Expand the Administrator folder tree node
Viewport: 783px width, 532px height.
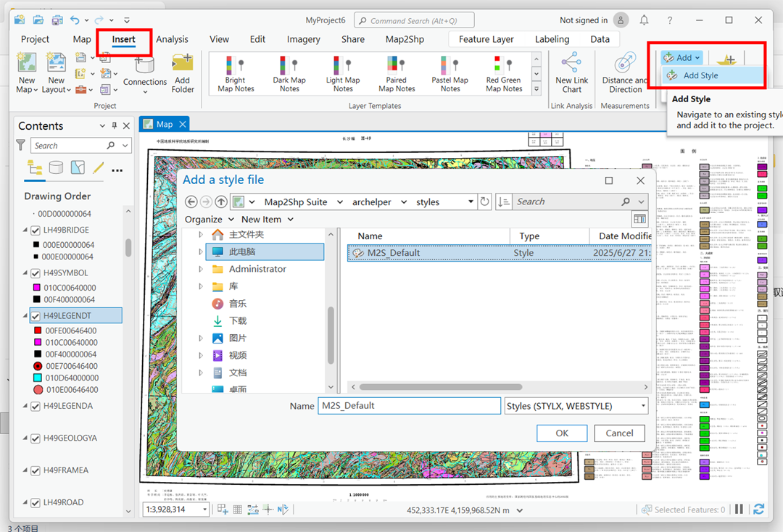click(x=201, y=269)
